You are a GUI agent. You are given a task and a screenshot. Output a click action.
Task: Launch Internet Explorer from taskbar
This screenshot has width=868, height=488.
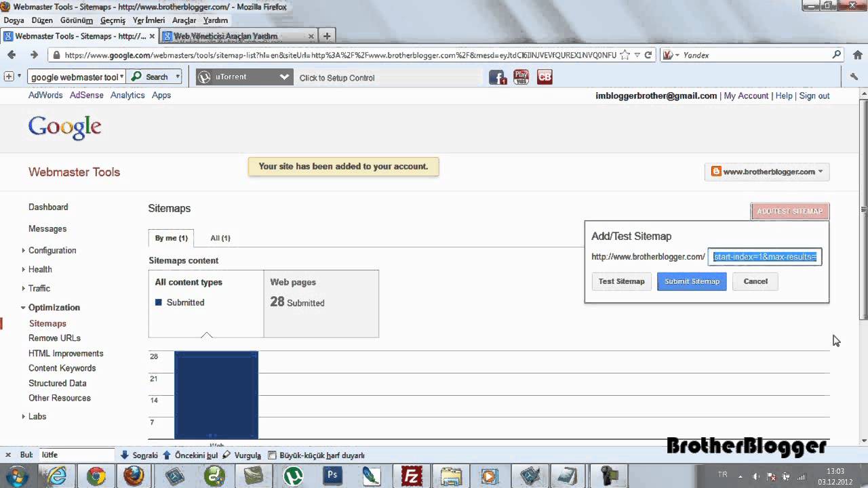click(56, 476)
